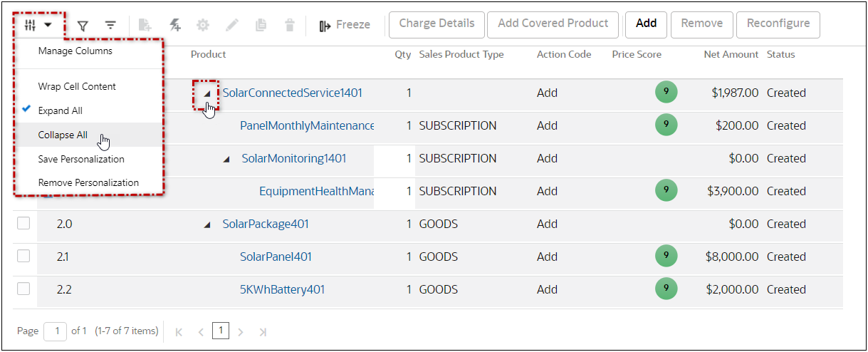
Task: Collapse the SolarConnectedService1401 row
Action: tap(207, 93)
